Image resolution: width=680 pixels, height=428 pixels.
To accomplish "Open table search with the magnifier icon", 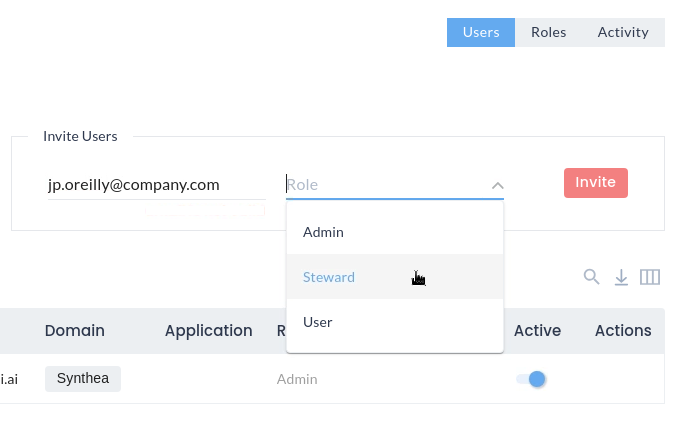I will click(591, 277).
